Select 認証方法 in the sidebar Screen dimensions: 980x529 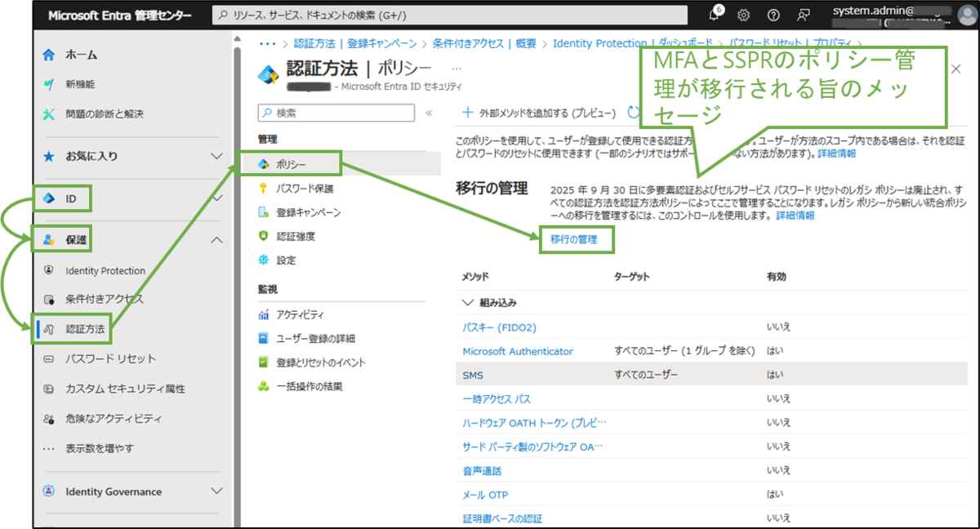(87, 329)
